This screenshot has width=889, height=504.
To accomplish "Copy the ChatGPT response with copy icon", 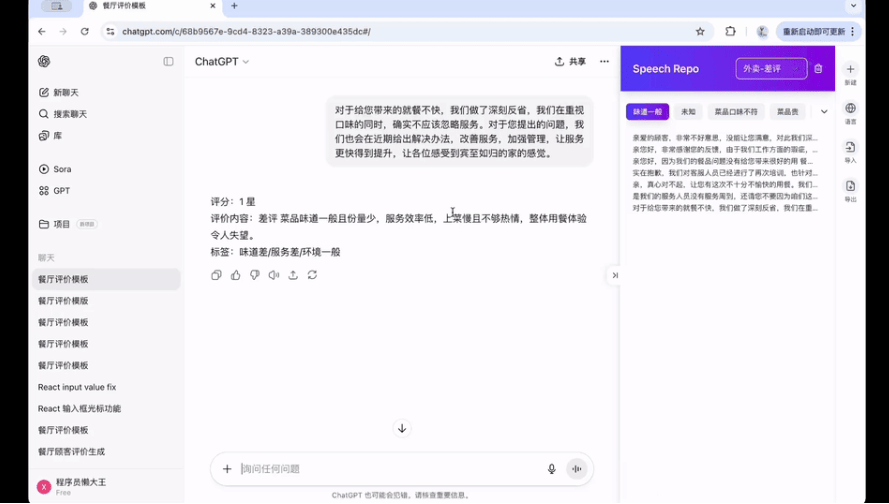I will (216, 275).
